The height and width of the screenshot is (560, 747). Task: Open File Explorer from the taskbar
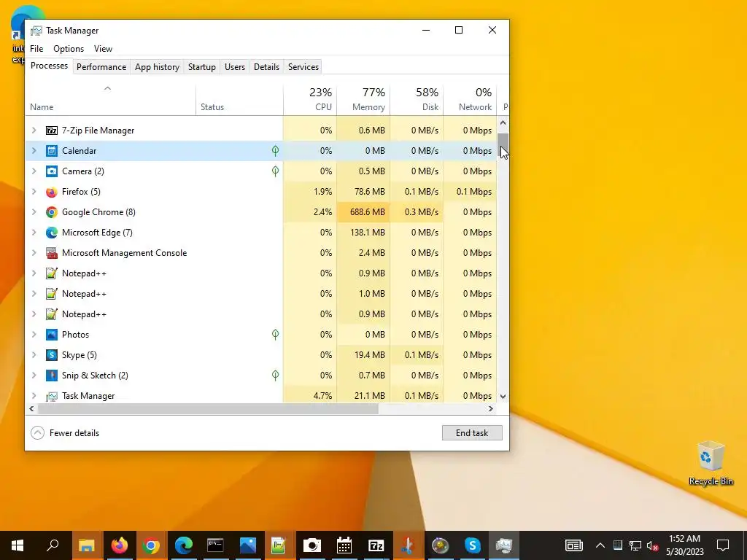click(86, 545)
